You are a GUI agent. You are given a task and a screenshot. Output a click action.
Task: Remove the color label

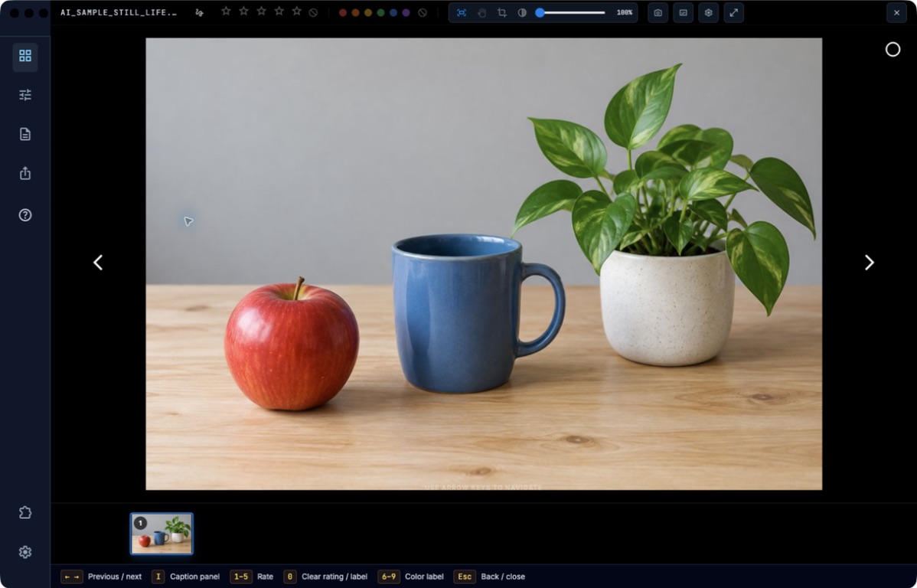pyautogui.click(x=423, y=12)
